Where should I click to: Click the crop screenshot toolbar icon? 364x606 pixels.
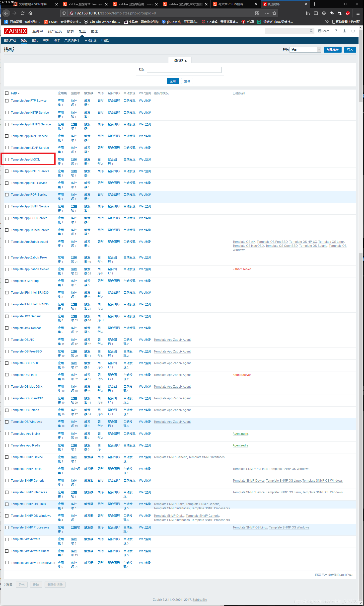coord(340,13)
